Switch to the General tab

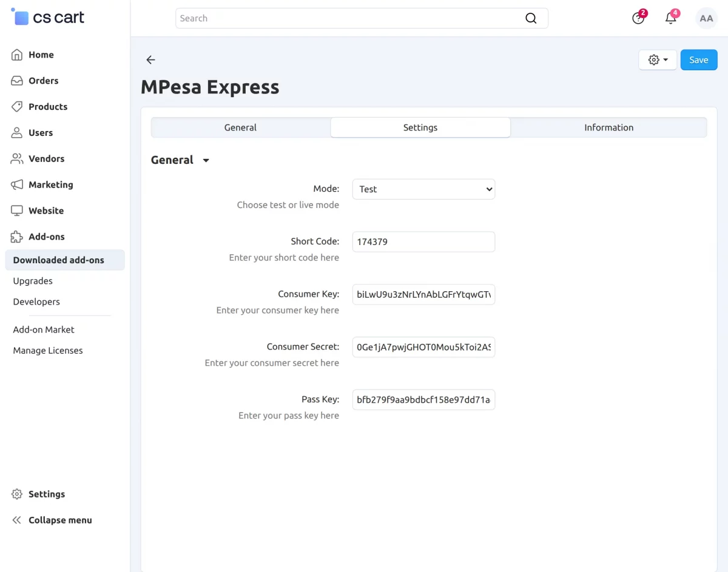coord(240,127)
